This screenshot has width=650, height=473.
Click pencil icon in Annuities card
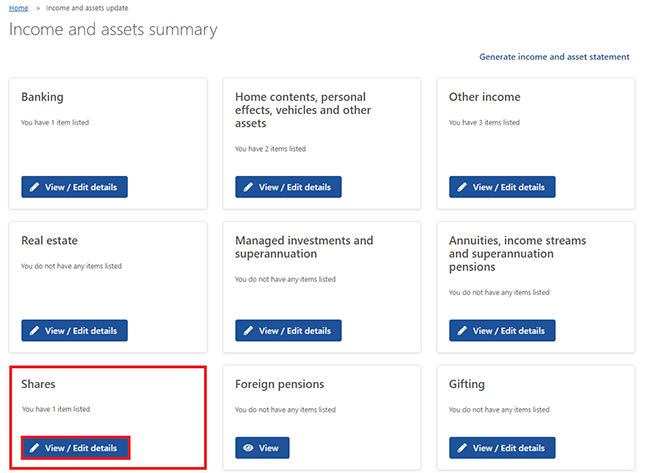[462, 330]
